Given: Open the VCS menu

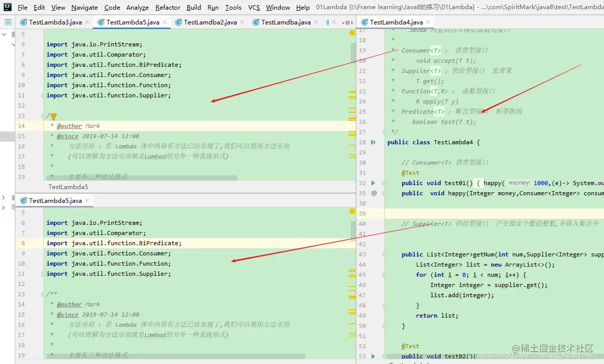Looking at the screenshot, I should pyautogui.click(x=254, y=7).
